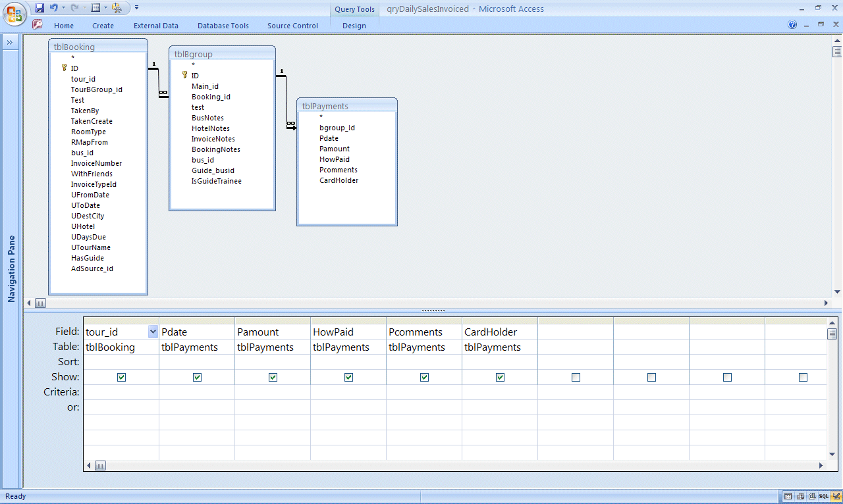
Task: Open the Home ribbon tab
Action: pyautogui.click(x=64, y=26)
